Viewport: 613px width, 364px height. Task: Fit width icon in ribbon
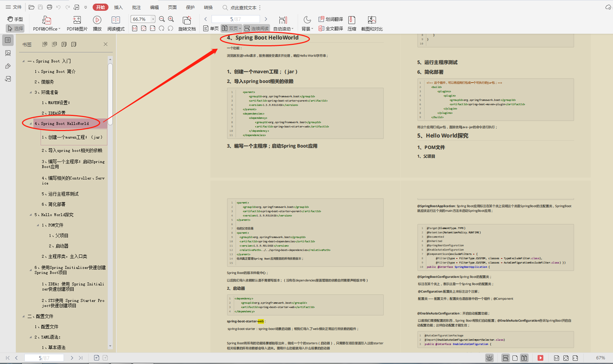[x=153, y=28]
